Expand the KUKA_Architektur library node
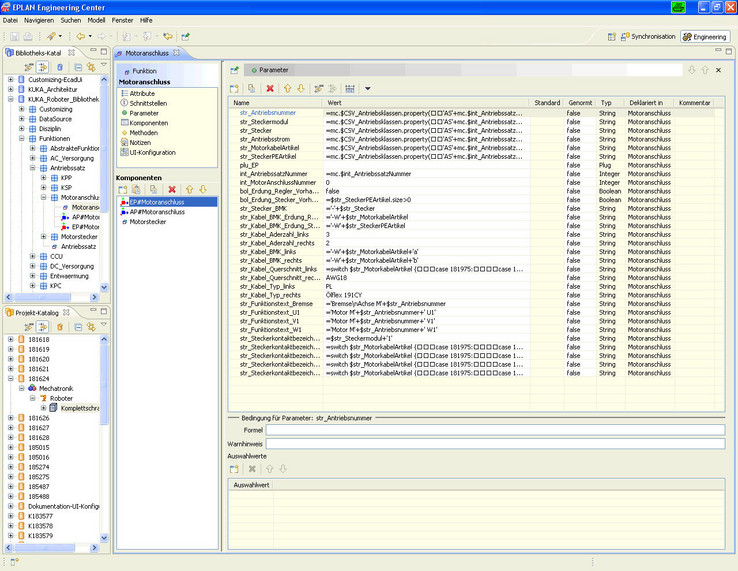The image size is (738, 571). (x=11, y=89)
